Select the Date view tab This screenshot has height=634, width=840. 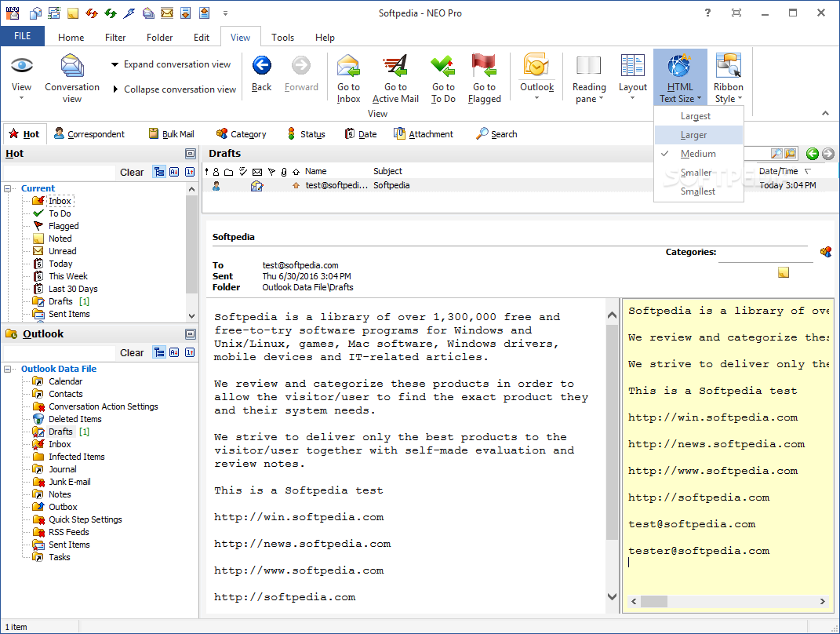click(361, 134)
